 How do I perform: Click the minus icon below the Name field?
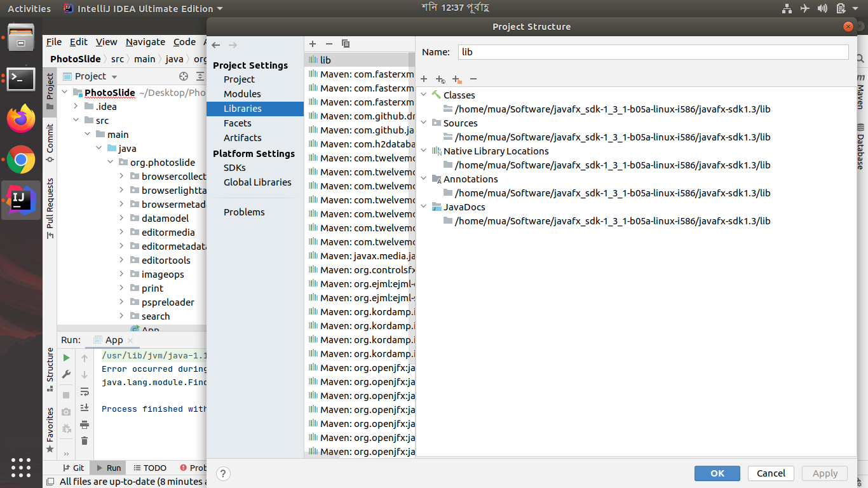click(x=473, y=79)
